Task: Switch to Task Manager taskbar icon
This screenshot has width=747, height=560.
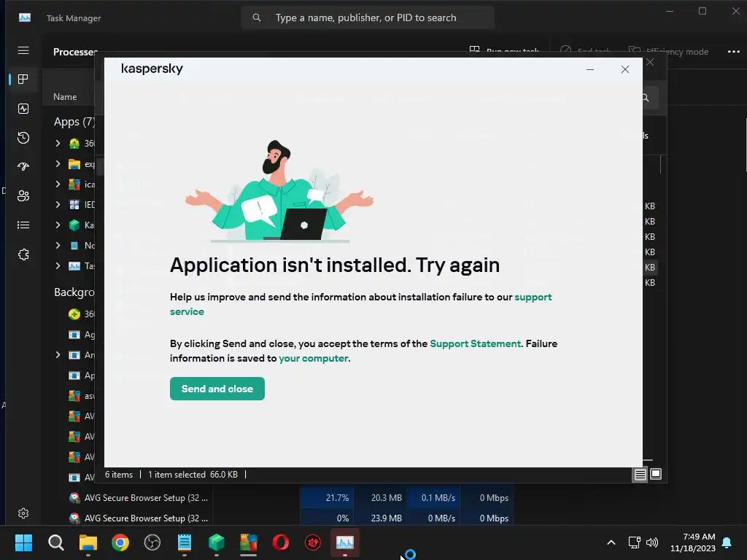Action: (x=345, y=542)
